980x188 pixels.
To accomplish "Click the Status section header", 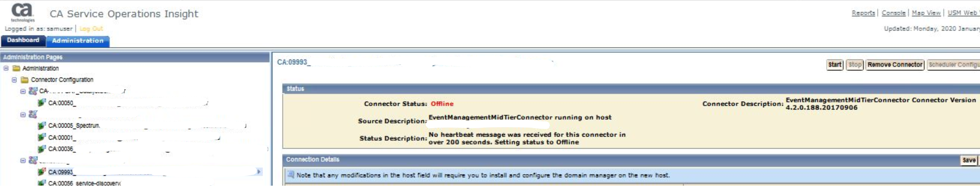I will (x=631, y=89).
